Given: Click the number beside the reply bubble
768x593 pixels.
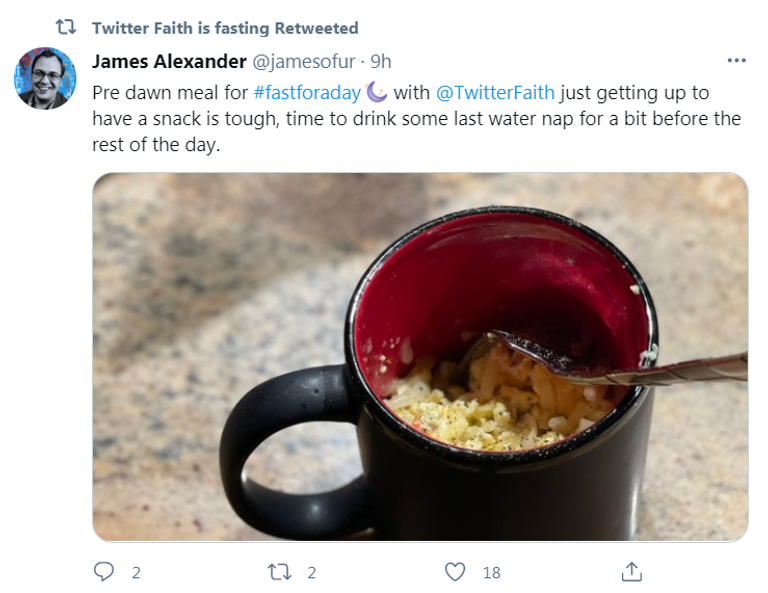Looking at the screenshot, I should click(x=136, y=572).
